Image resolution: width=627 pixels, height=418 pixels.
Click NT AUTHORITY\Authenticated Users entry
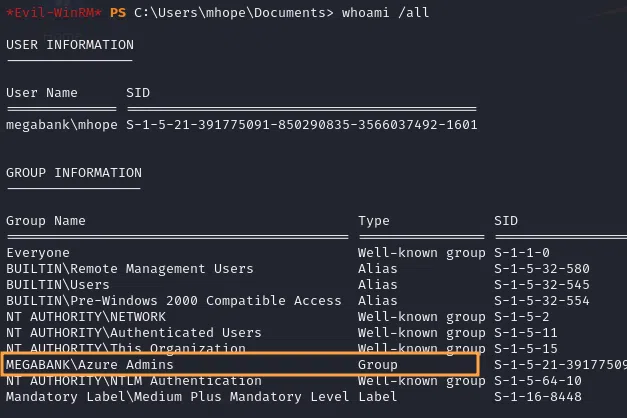tap(133, 333)
